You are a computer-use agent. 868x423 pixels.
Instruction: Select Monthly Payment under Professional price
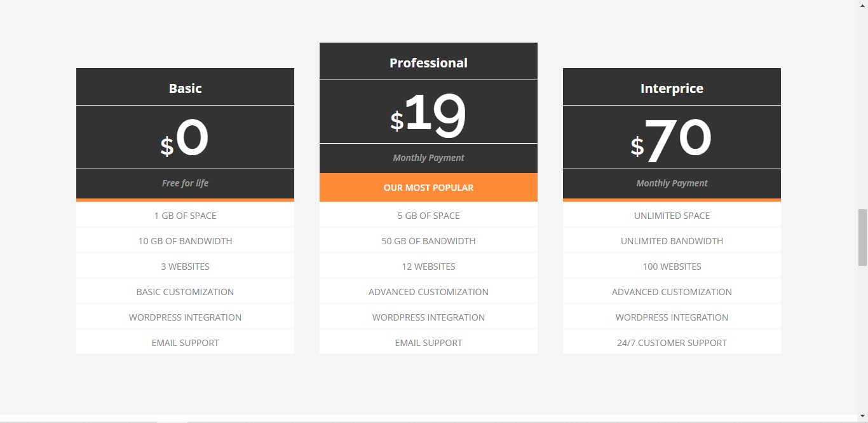[x=428, y=158]
